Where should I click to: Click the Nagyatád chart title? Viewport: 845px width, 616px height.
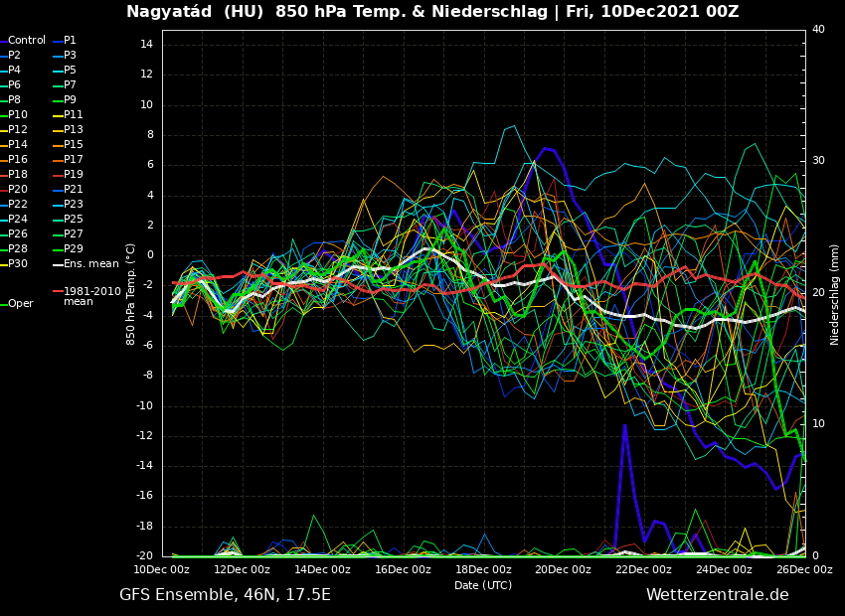click(x=431, y=12)
